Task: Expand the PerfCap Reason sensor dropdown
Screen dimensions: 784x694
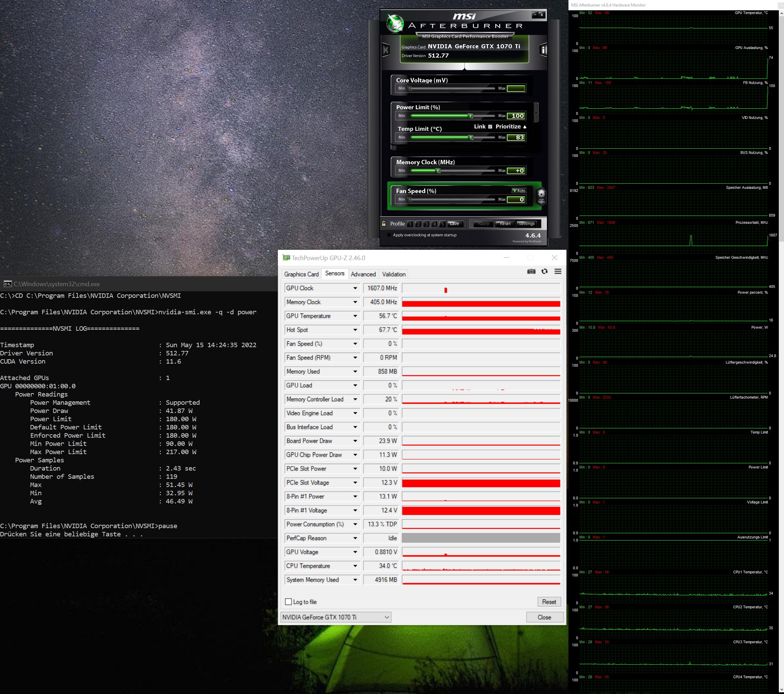Action: 355,538
